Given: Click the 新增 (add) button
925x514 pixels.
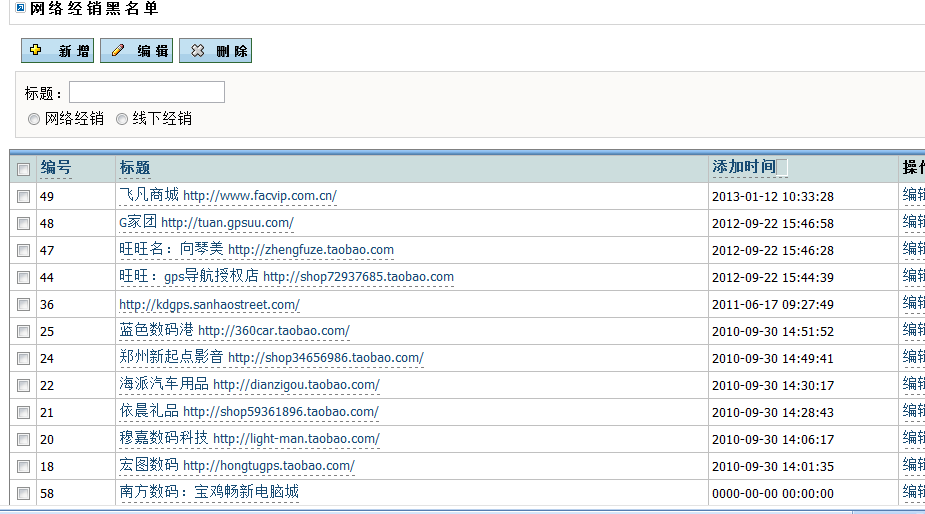Looking at the screenshot, I should [x=57, y=51].
